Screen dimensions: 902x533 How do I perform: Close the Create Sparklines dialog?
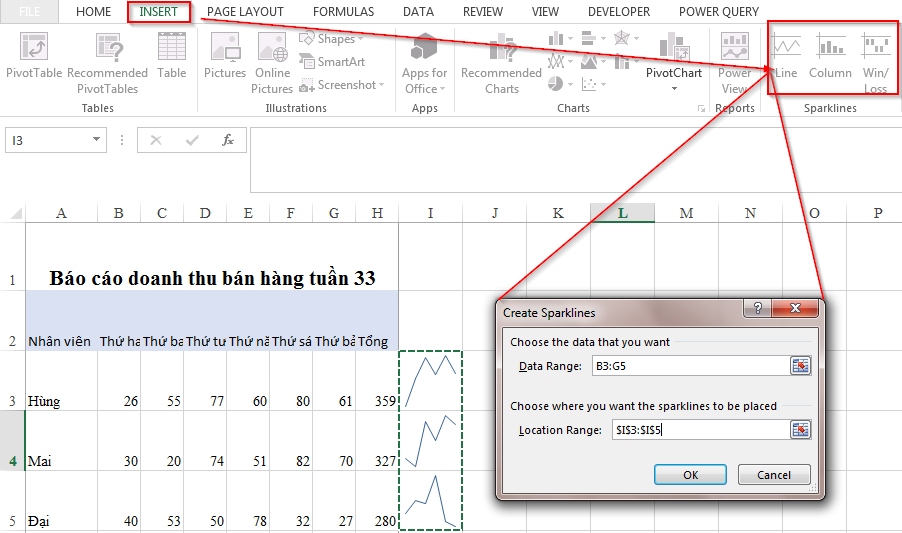[x=796, y=308]
